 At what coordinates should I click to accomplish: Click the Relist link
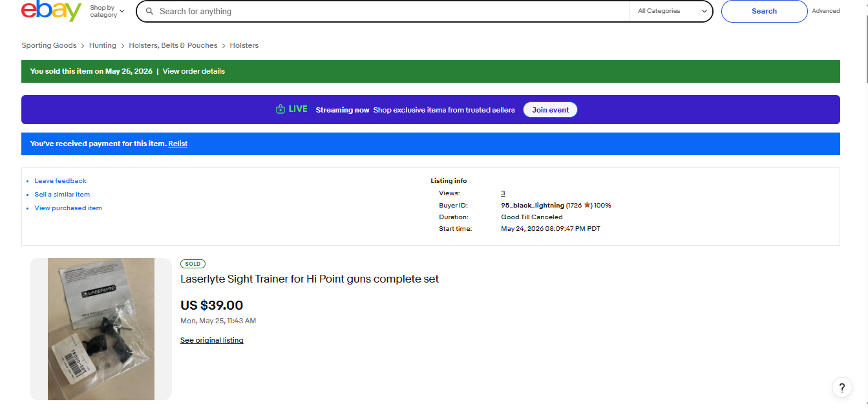pos(178,144)
